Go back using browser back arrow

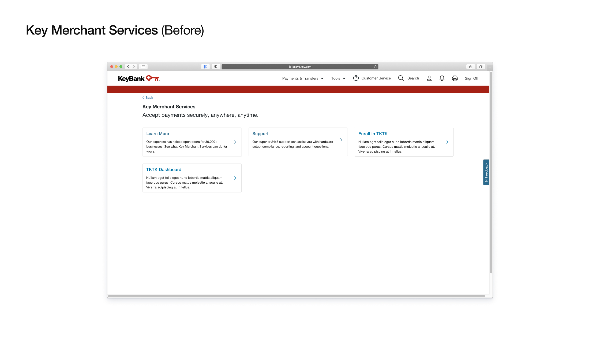[128, 67]
